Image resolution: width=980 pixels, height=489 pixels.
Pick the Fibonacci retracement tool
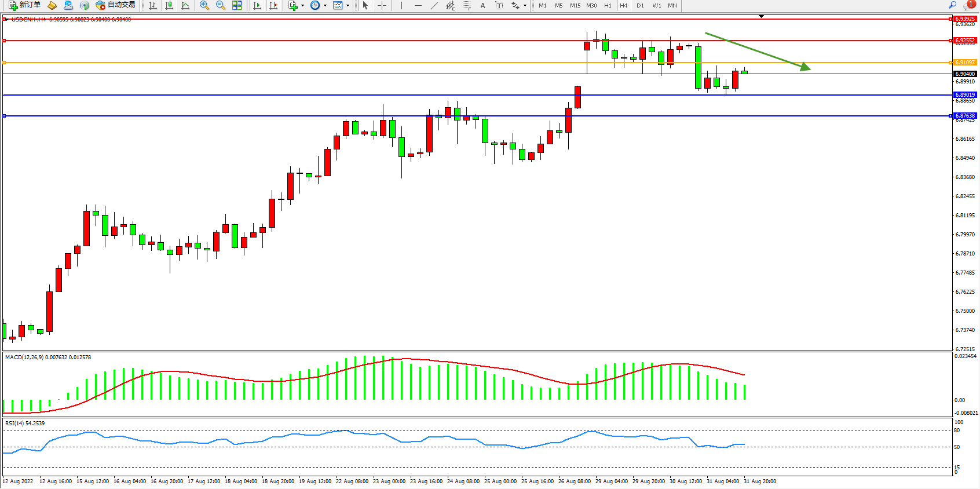(x=466, y=5)
